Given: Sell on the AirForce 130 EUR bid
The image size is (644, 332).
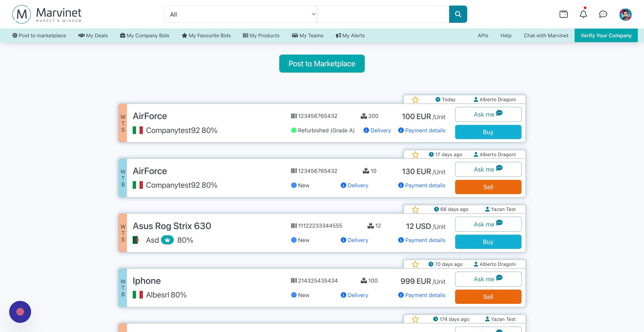Looking at the screenshot, I should coord(488,187).
